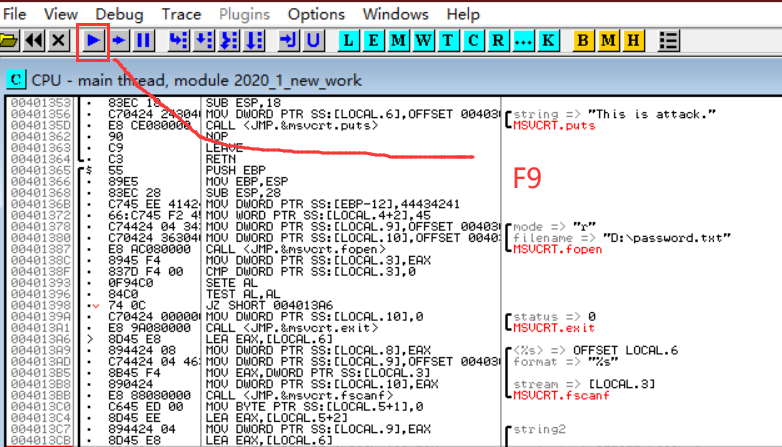The width and height of the screenshot is (782, 447).
Task: Click the Open file folder icon
Action: [9, 40]
